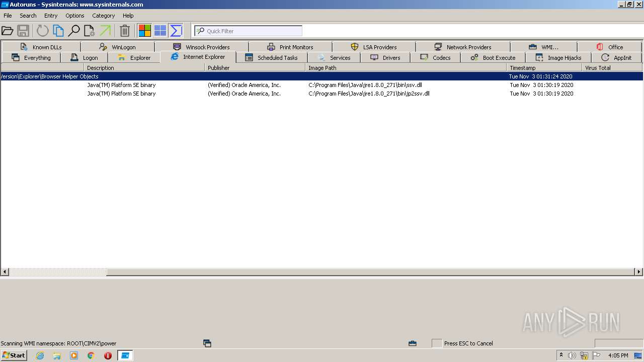Image resolution: width=644 pixels, height=362 pixels.
Task: Click the status bar briefcase icon
Action: point(413,343)
